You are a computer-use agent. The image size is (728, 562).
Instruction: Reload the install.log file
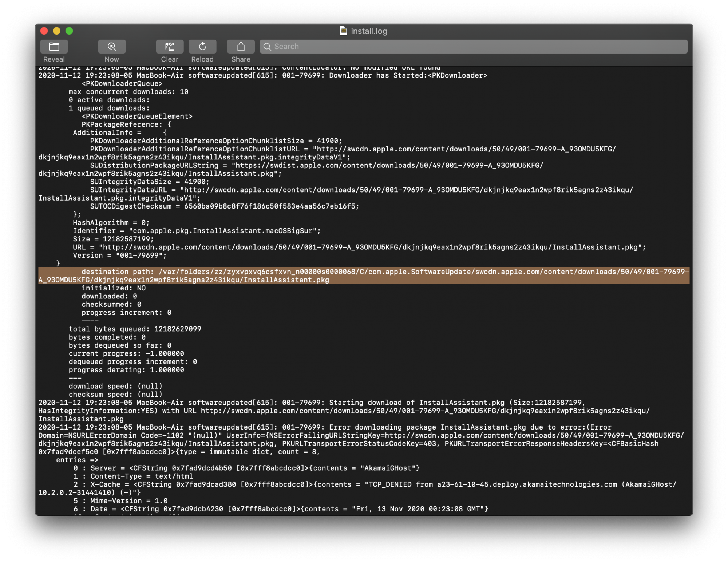click(x=202, y=47)
